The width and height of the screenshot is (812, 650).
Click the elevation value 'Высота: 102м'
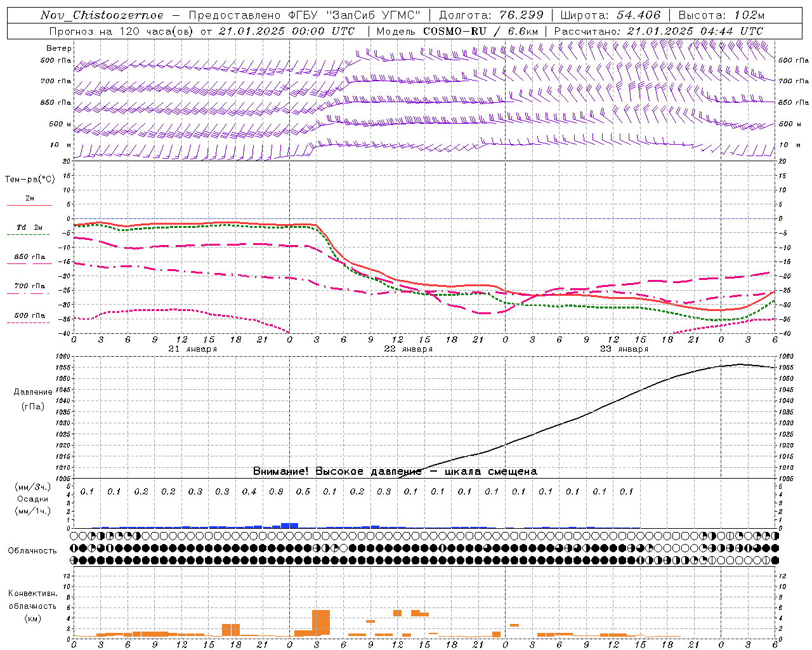point(721,15)
